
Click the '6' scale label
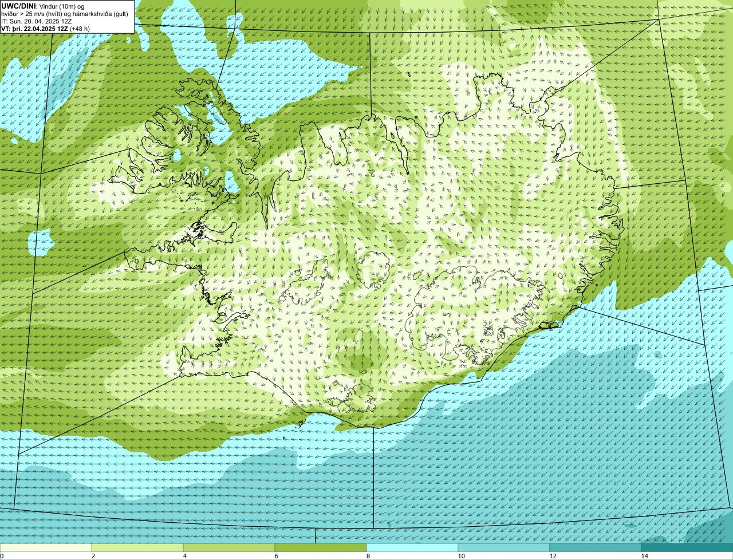tap(276, 556)
